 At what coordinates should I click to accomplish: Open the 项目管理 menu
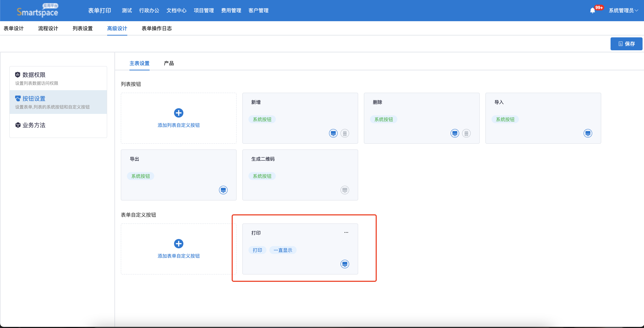tap(204, 10)
